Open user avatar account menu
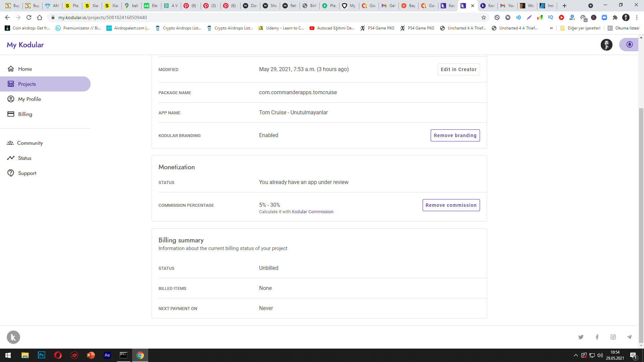The width and height of the screenshot is (644, 362). click(606, 45)
